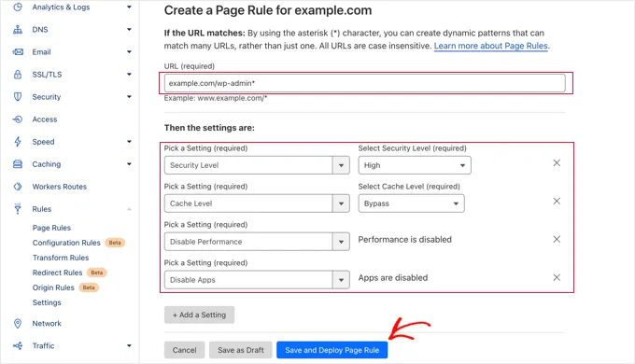Open the Disable Apps setting dropdown

pyautogui.click(x=257, y=280)
